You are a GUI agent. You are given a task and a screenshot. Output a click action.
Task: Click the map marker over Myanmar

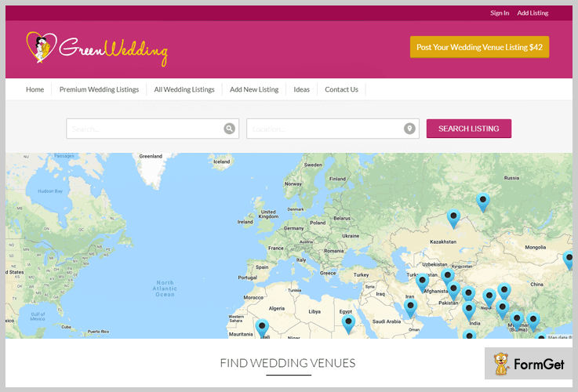517,321
